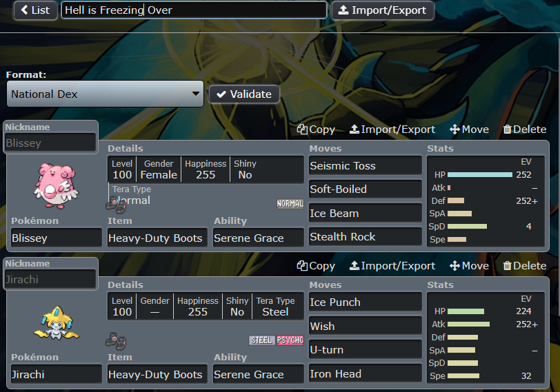Edit Blissey's Heavy-Duty Boots item field
The height and width of the screenshot is (392, 560).
point(157,238)
